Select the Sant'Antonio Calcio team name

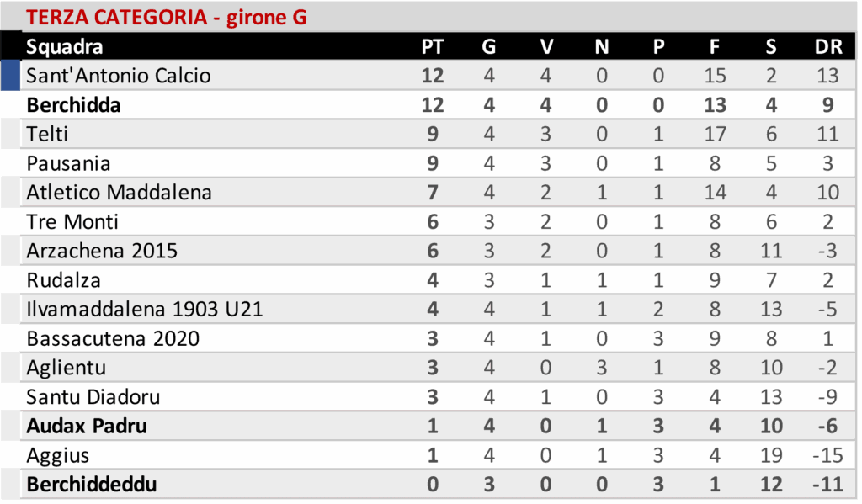click(119, 76)
